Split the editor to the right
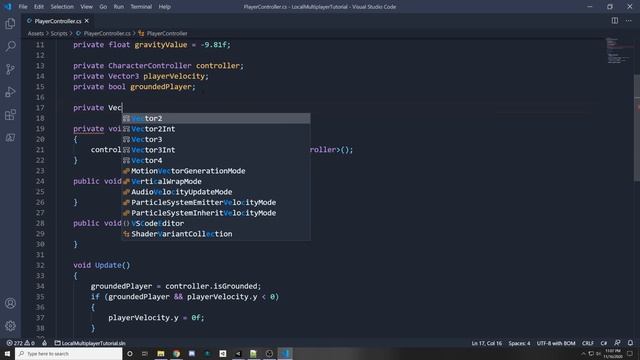The width and height of the screenshot is (640, 360). pos(614,21)
